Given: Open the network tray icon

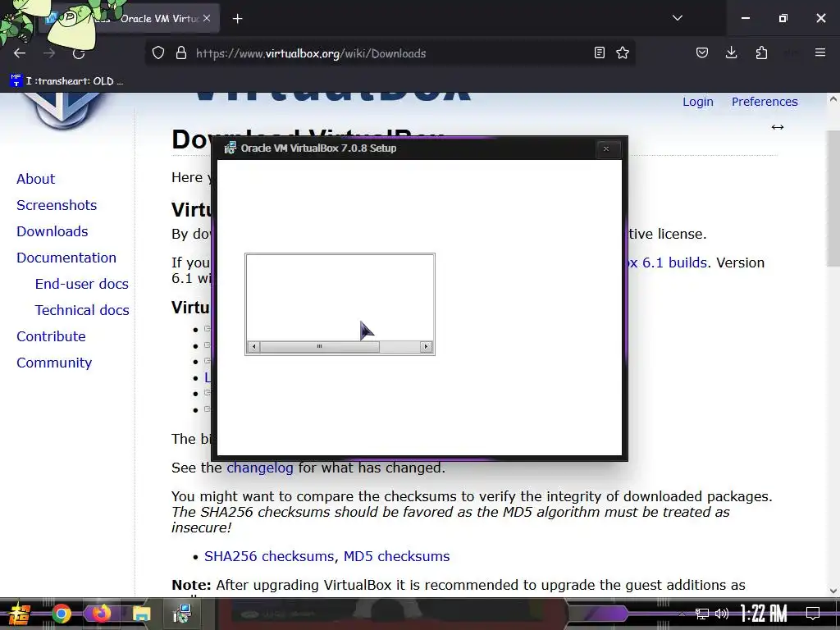Looking at the screenshot, I should coord(702,614).
